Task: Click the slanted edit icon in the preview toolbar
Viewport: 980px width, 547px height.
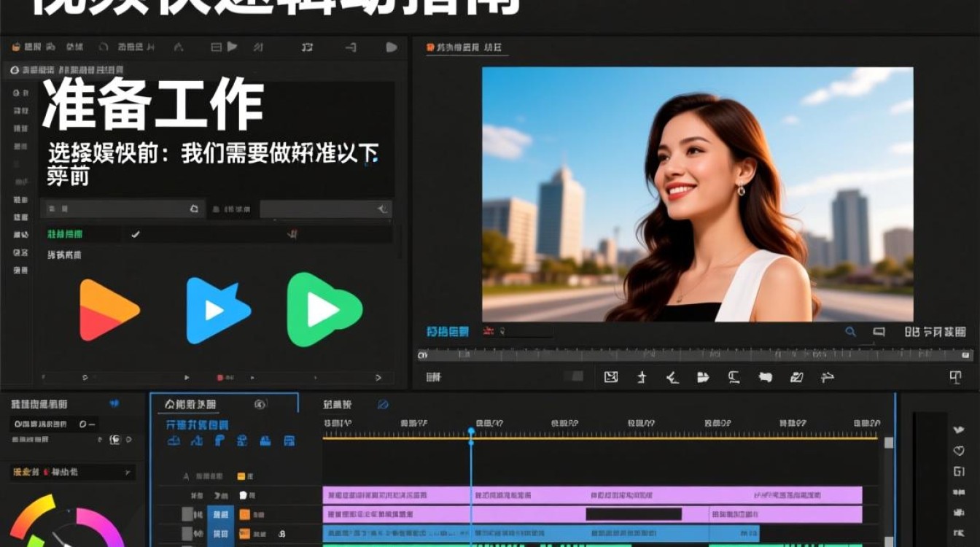Action: (797, 377)
